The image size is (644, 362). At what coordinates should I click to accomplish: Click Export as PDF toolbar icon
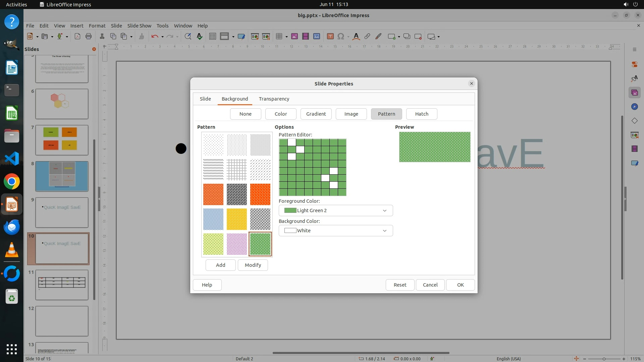coord(77,37)
